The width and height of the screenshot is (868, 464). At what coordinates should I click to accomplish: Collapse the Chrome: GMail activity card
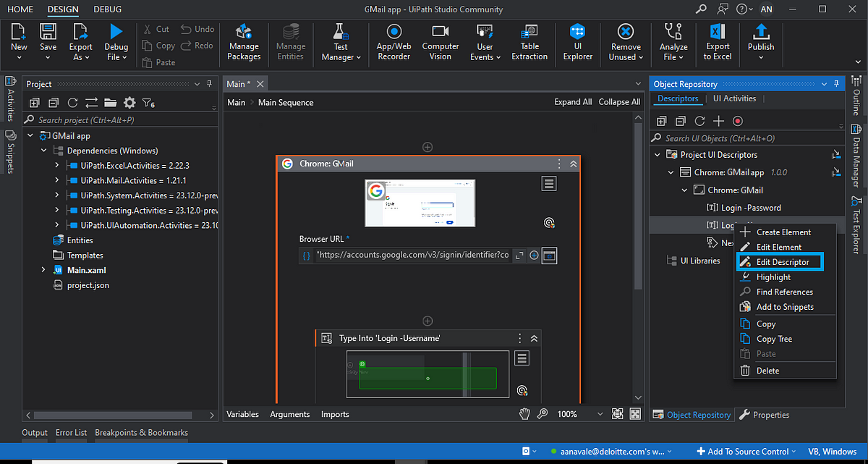click(574, 164)
